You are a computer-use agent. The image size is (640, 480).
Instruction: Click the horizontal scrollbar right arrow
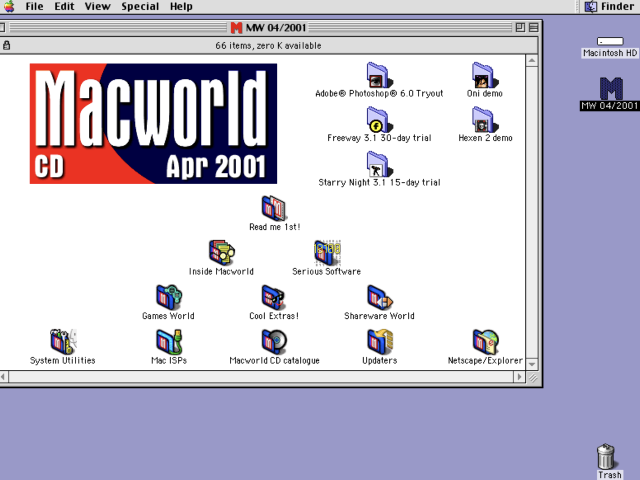click(x=520, y=377)
